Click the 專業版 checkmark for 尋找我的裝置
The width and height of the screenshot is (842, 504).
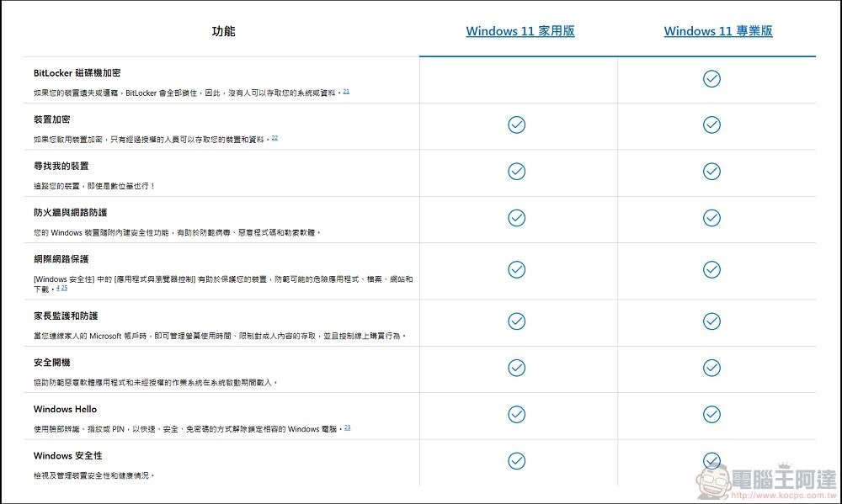[x=711, y=171]
